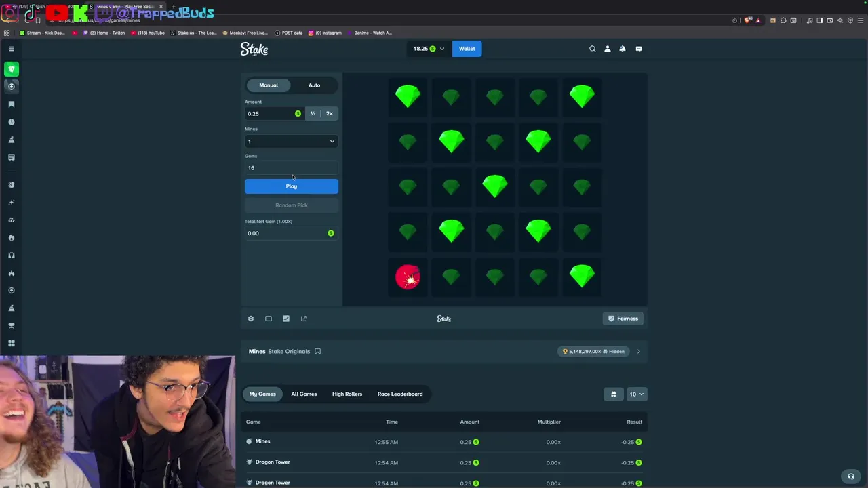Open the POST data bookmark
Screen dimensions: 868x488
[288, 33]
